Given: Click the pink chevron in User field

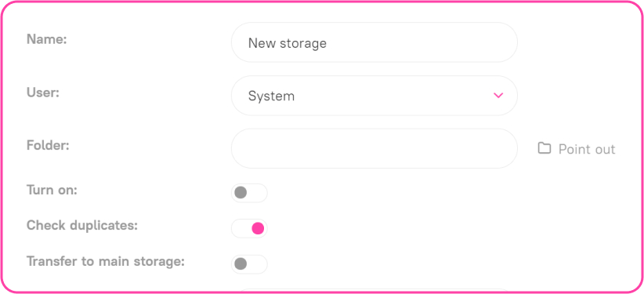Looking at the screenshot, I should point(498,96).
